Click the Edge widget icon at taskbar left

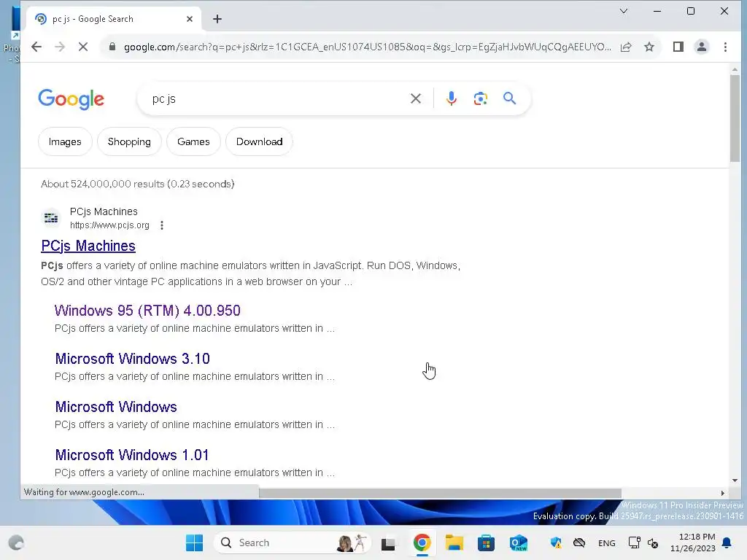point(16,542)
